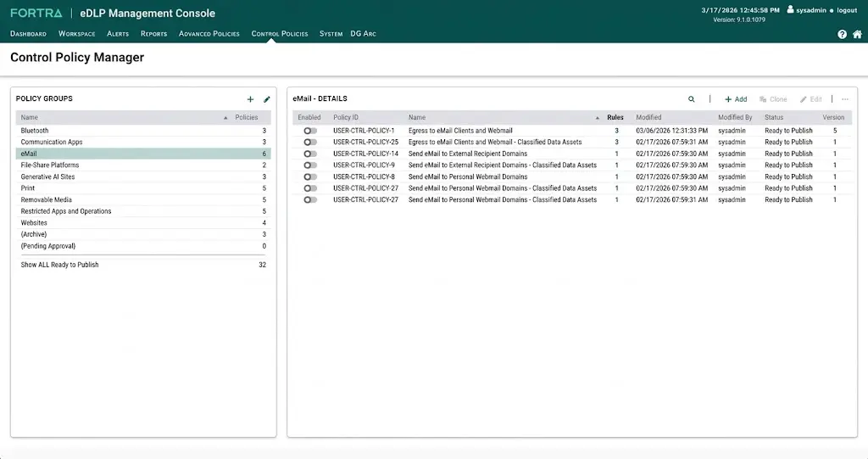
Task: Select the File-Share Platforms policy group
Action: pos(143,165)
